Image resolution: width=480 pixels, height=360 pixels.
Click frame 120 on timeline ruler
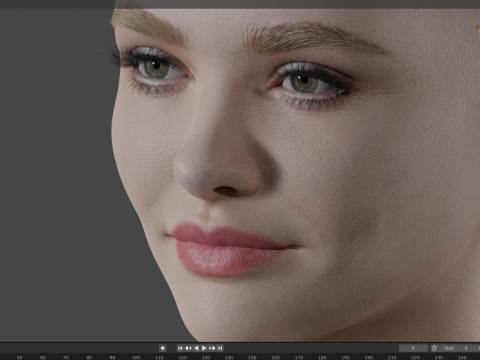pos(182,357)
